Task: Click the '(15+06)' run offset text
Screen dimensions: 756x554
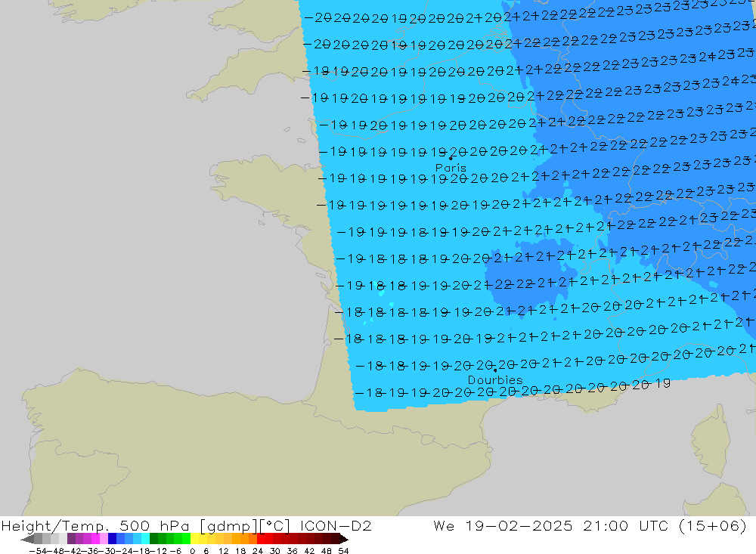Action: tap(712, 525)
